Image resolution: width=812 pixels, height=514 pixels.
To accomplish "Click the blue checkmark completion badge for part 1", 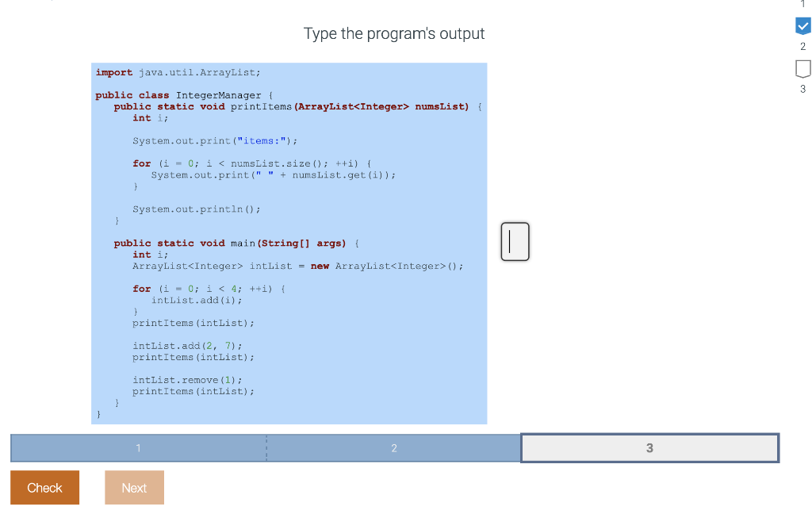I will coord(802,26).
